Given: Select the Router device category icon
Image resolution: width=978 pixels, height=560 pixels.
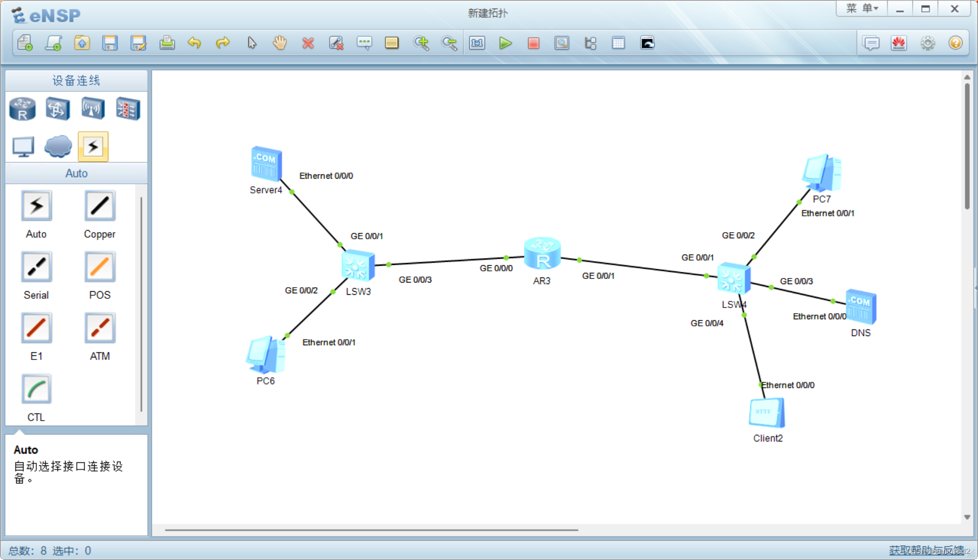Looking at the screenshot, I should point(22,109).
